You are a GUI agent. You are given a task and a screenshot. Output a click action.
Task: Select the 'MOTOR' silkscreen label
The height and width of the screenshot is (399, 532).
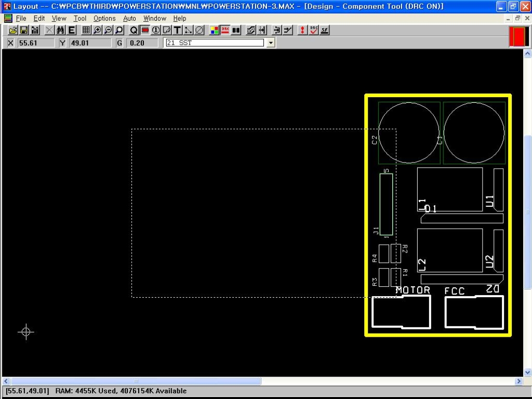(x=413, y=290)
